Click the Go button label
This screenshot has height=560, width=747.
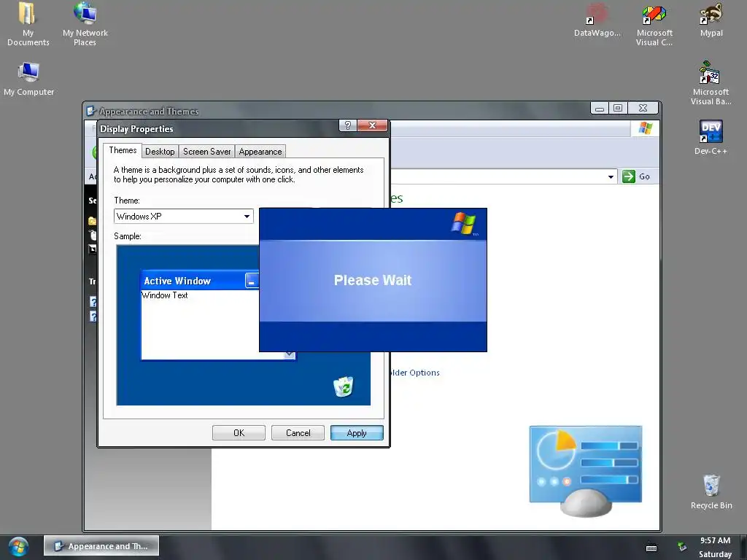click(644, 176)
